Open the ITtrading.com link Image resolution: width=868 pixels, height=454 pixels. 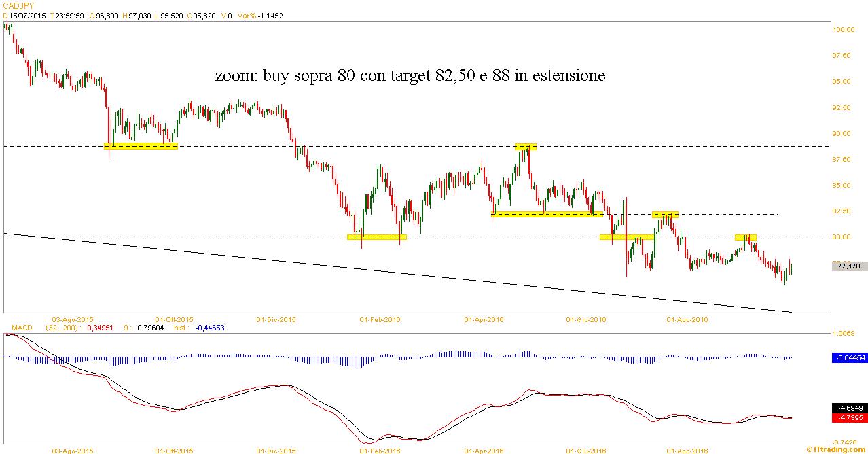point(838,449)
